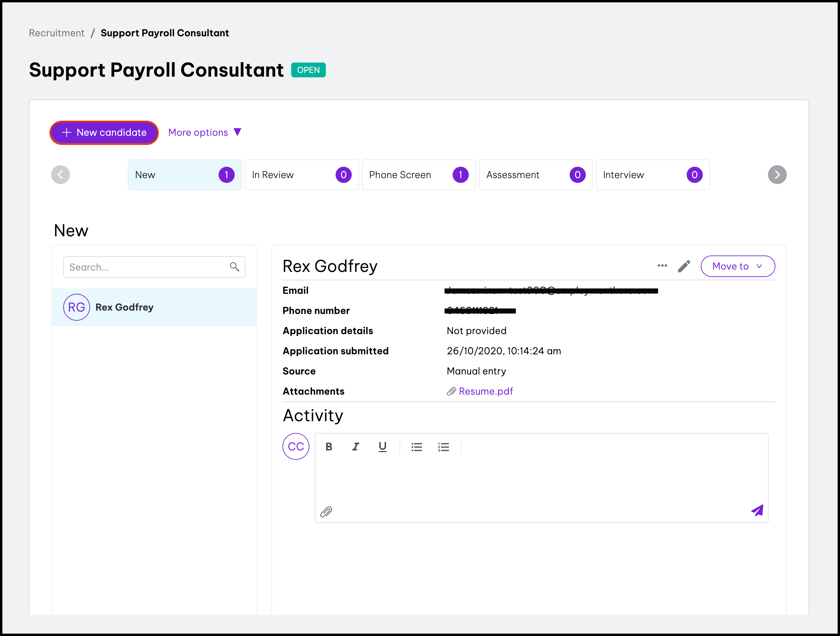Select the Phone Screen stage tab

(x=418, y=175)
